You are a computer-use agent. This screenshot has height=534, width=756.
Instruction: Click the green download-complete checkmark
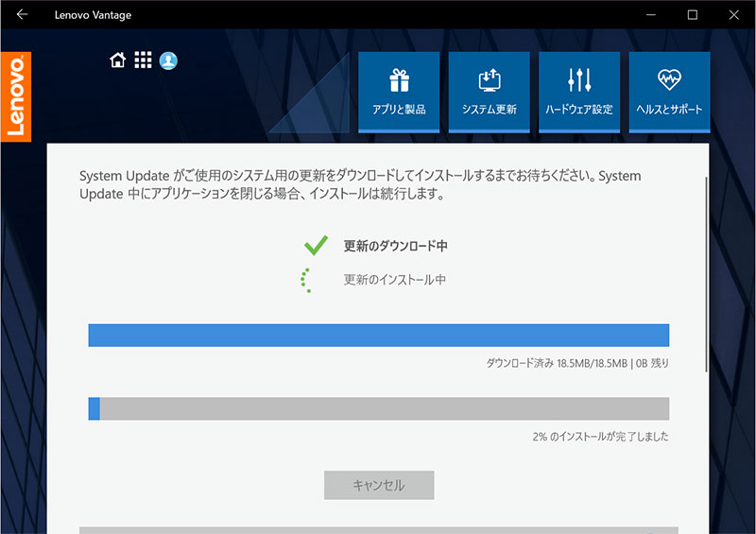coord(316,246)
